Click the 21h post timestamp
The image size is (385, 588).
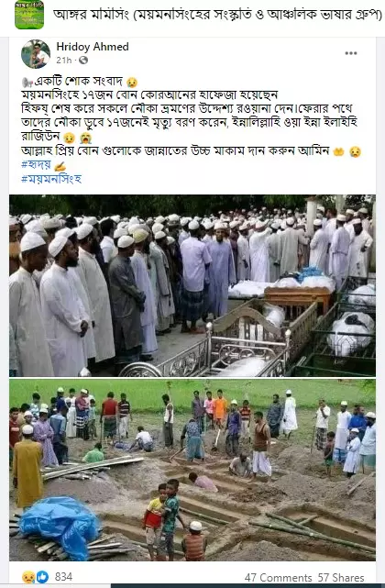64,60
